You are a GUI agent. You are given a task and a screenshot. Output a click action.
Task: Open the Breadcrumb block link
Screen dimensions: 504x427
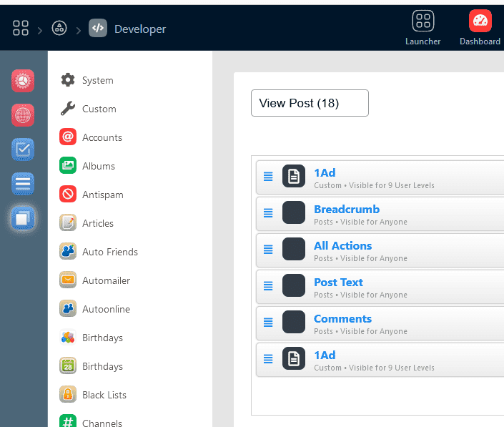347,210
